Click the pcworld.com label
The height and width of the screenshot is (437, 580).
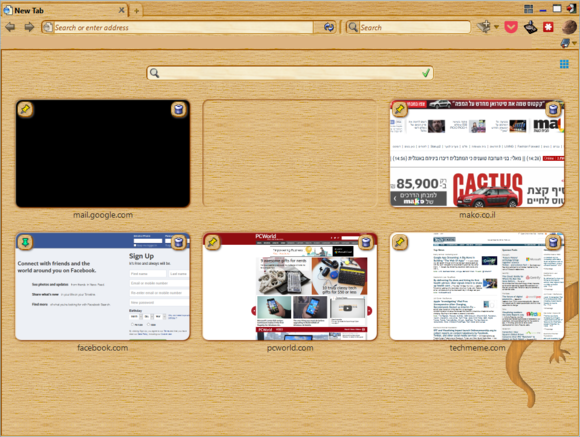290,347
